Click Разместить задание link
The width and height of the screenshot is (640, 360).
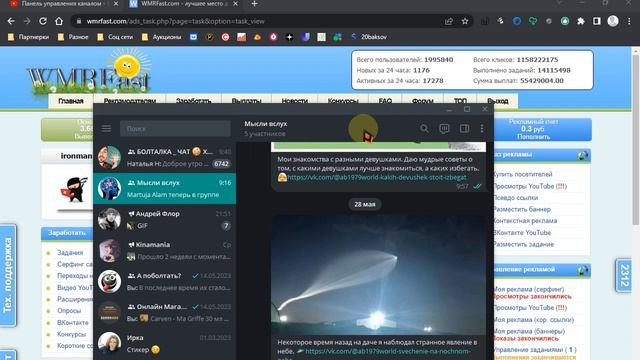click(x=523, y=244)
